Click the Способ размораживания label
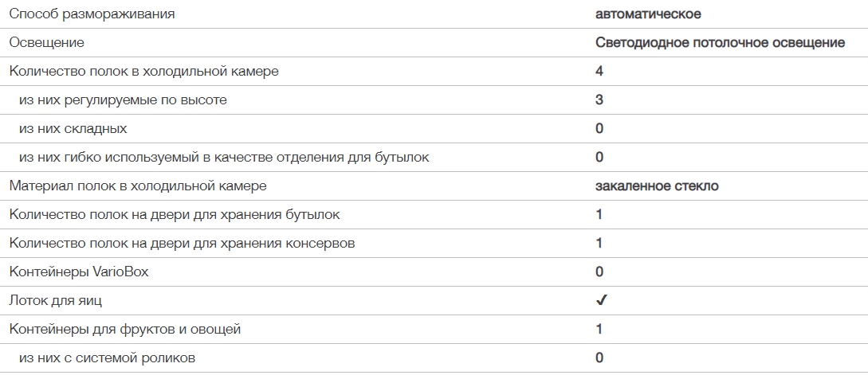This screenshot has height=379, width=868. tap(92, 14)
